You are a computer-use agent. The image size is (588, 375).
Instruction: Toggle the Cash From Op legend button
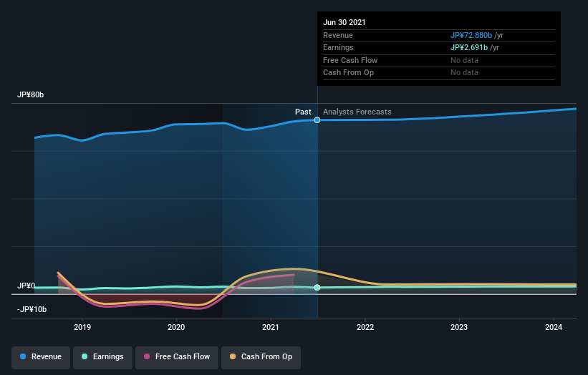click(261, 357)
